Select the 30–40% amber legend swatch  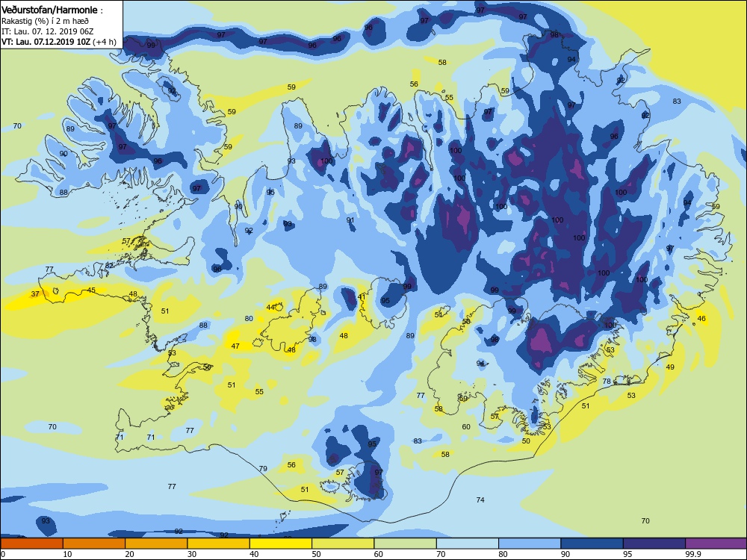click(218, 544)
